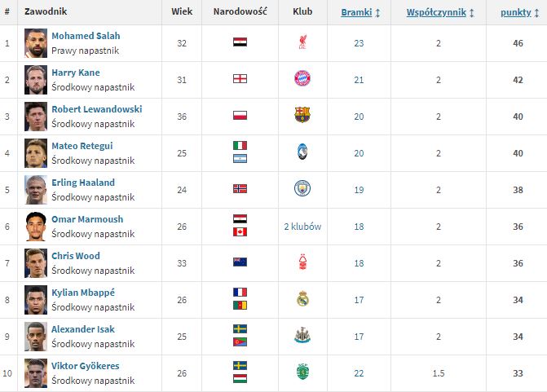Click the Liverpool club crest icon
Image resolution: width=547 pixels, height=392 pixels.
tap(302, 42)
